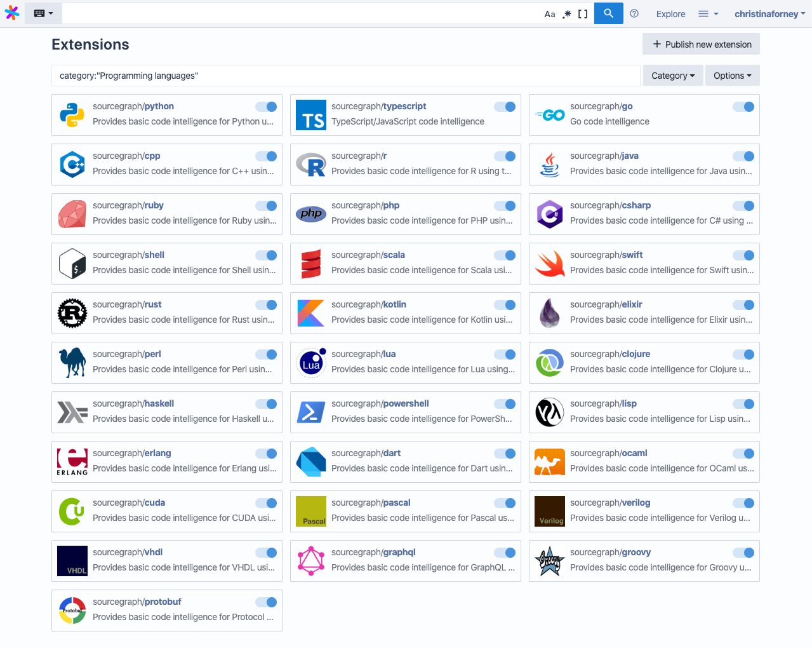Click the blue search button
Image resolution: width=812 pixels, height=648 pixels.
[x=608, y=13]
